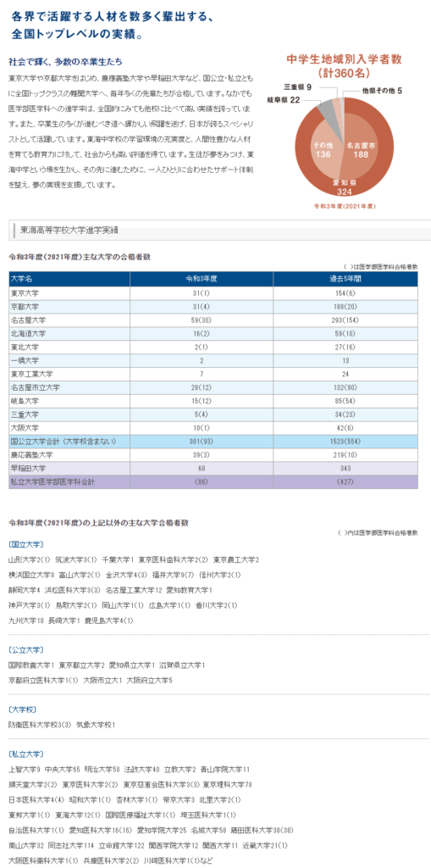Click the 名古屋市立大学 132(90) cell
The image size is (431, 868).
coord(345,387)
